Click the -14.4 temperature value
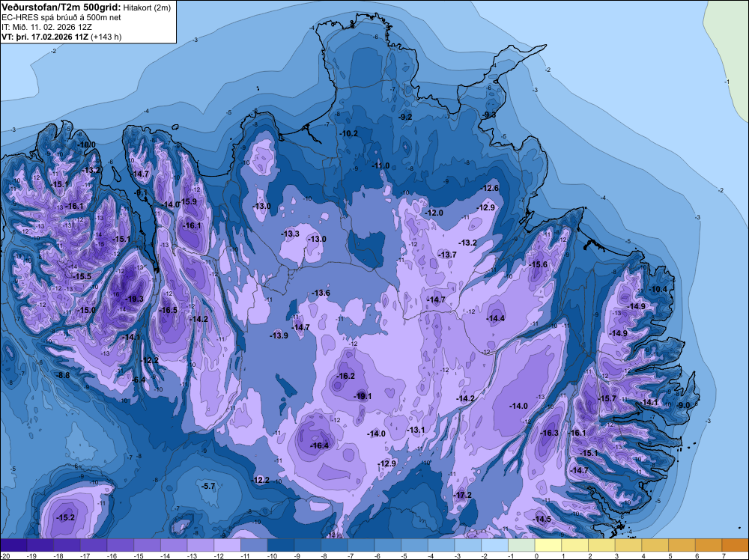This screenshot has width=749, height=560. click(x=495, y=318)
